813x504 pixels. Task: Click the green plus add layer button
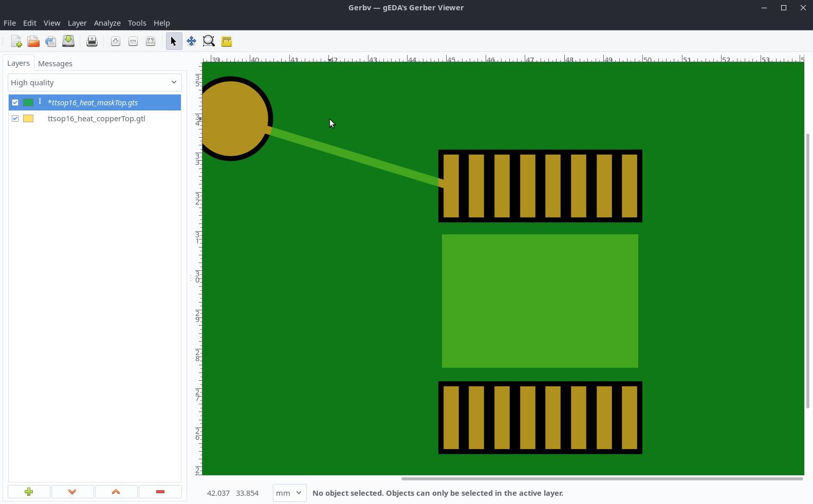pos(29,492)
